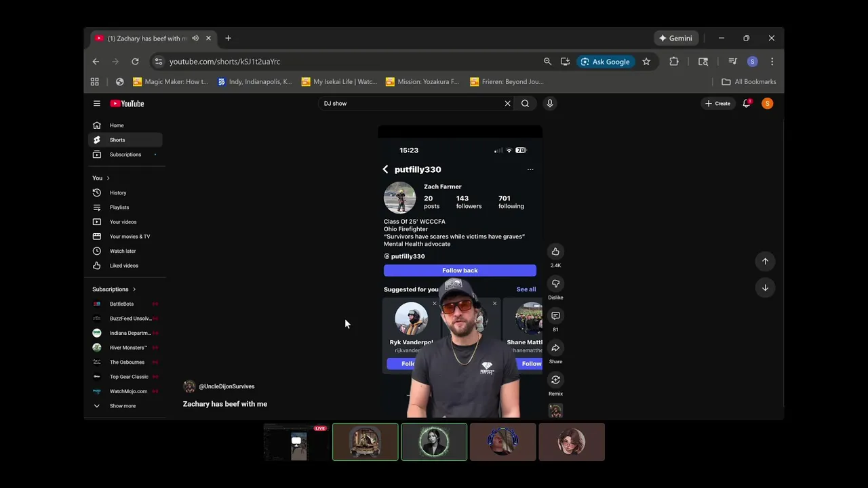The image size is (868, 488).
Task: Share the short video
Action: pos(555,348)
